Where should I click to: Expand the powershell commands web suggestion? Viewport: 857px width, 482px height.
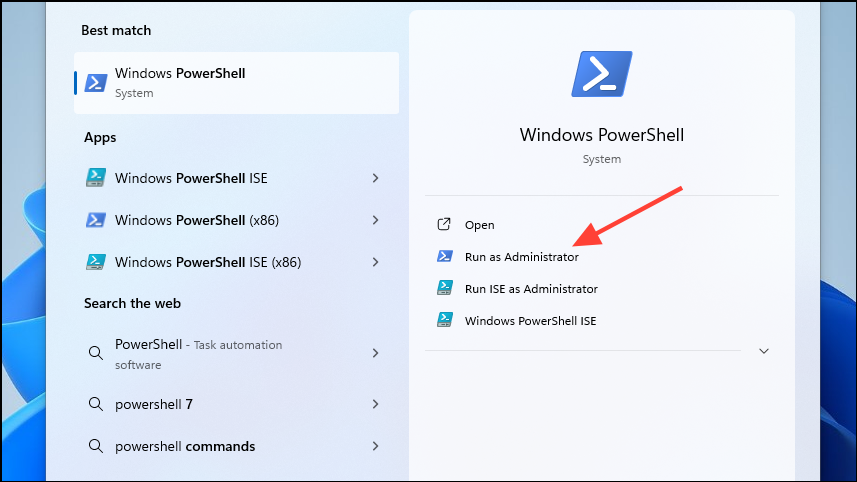tap(375, 446)
